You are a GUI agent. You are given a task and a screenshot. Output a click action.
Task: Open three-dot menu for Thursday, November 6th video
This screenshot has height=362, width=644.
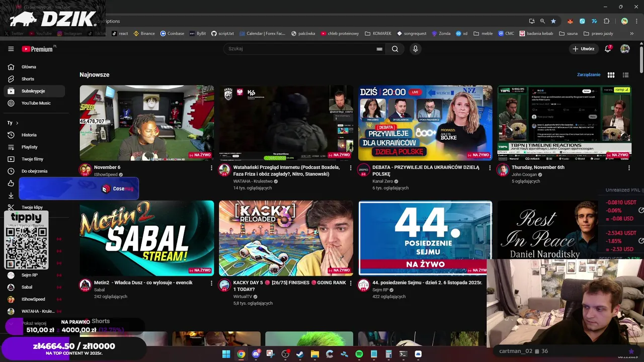click(x=629, y=168)
